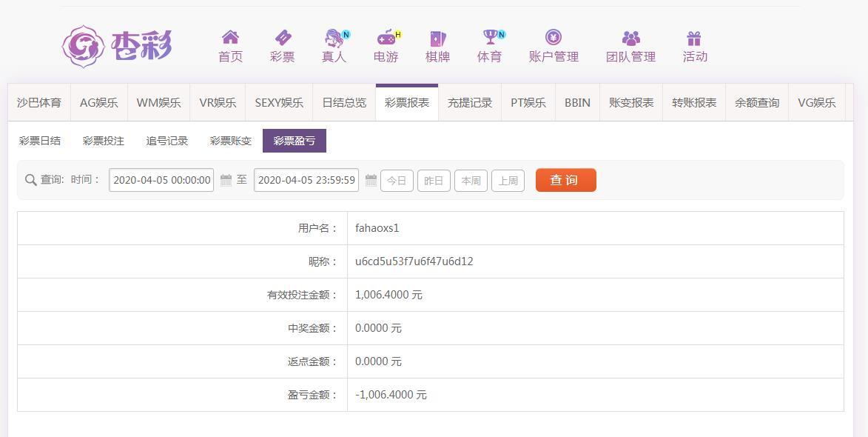Click the 团队管理 people icon
The width and height of the screenshot is (868, 437).
pos(630,38)
